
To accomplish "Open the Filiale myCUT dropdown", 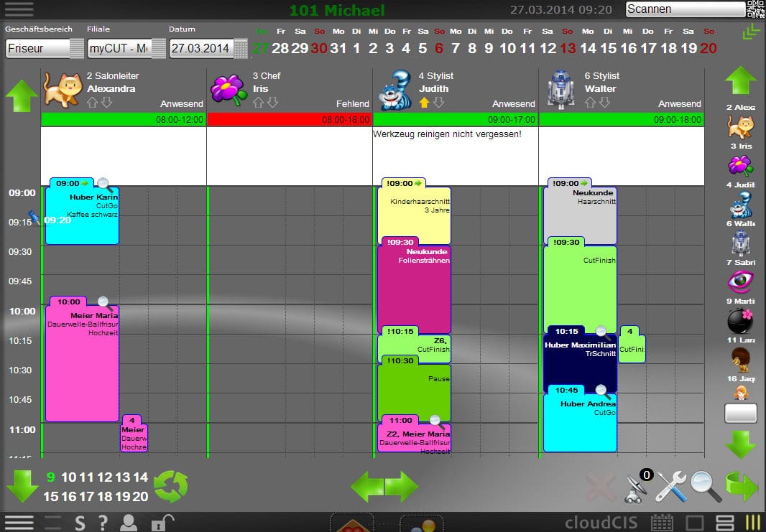I will [x=126, y=48].
